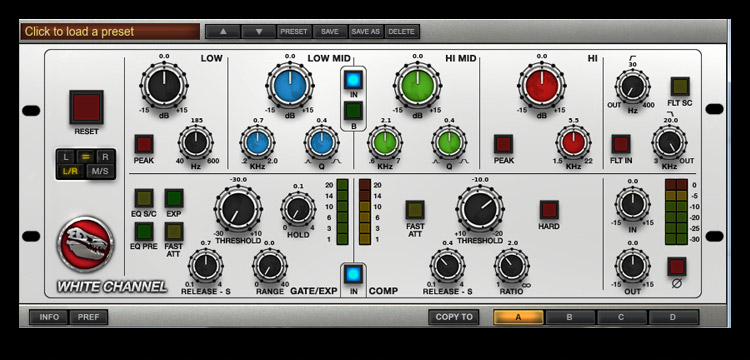Click the LOW band gain knob

164,87
